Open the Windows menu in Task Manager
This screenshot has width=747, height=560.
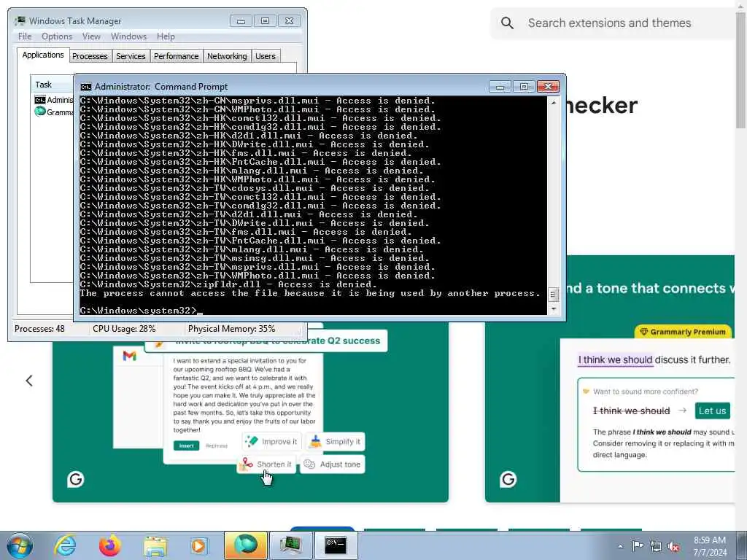point(128,36)
